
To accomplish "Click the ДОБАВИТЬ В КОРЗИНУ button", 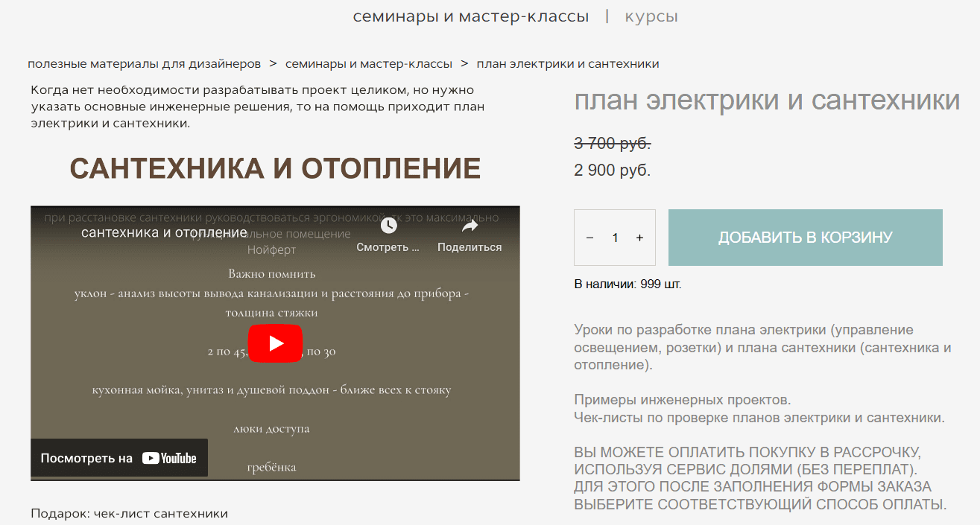I will [805, 237].
